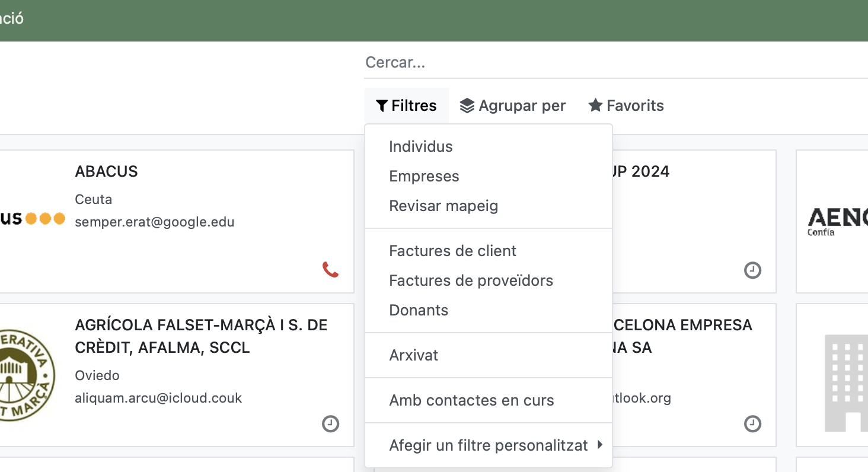Filter by Factures de client
This screenshot has height=472, width=868.
coord(452,251)
